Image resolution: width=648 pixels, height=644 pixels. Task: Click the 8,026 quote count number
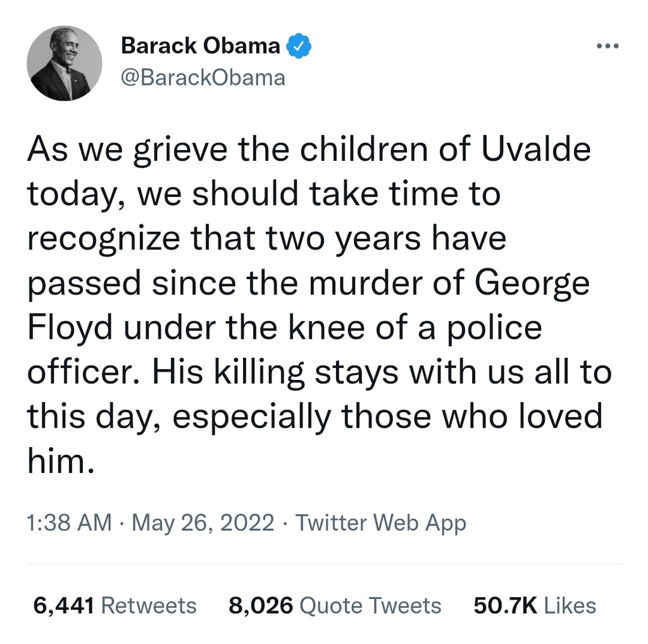pyautogui.click(x=261, y=605)
